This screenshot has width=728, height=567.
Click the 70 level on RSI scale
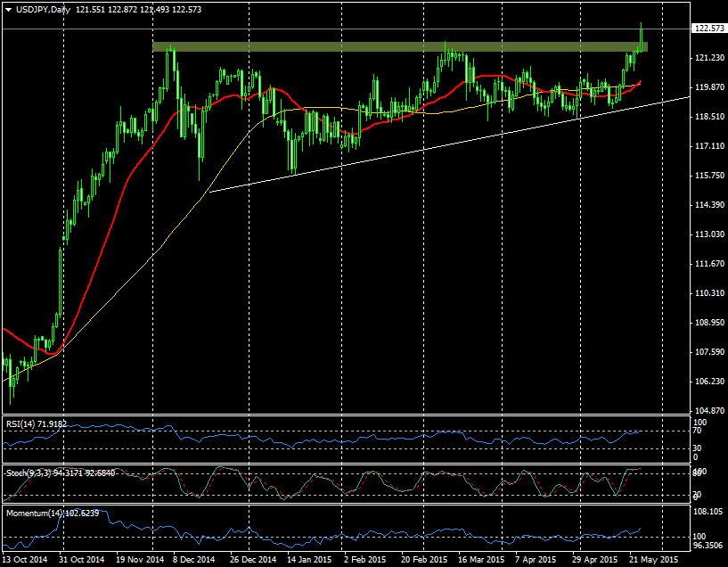(699, 431)
